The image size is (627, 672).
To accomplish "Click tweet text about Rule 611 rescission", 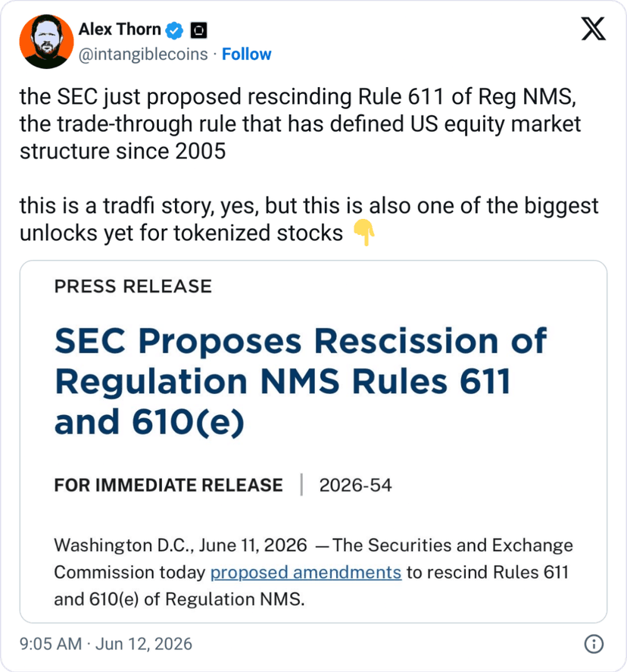I will (x=300, y=123).
